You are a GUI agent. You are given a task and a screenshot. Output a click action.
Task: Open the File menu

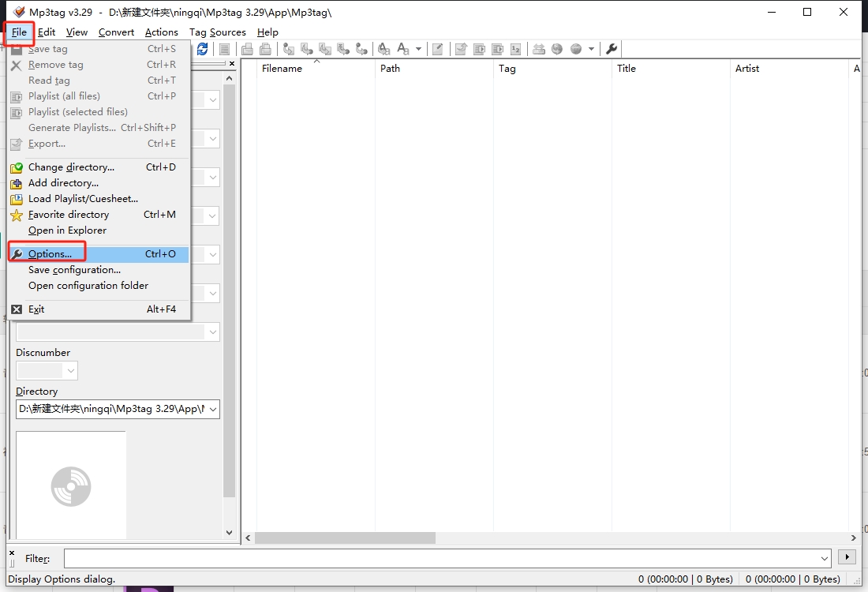click(x=19, y=32)
